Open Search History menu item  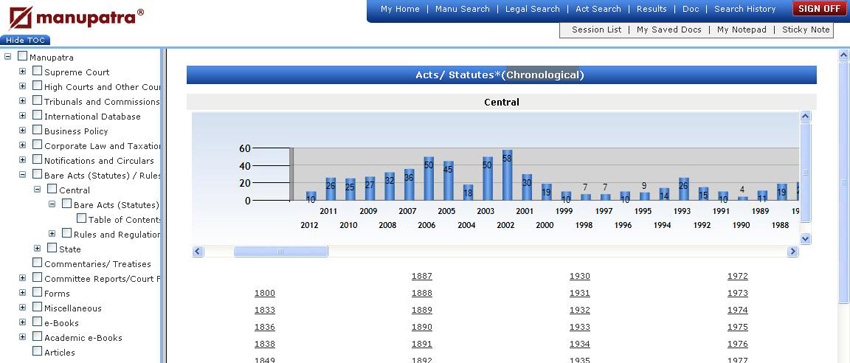(x=745, y=9)
